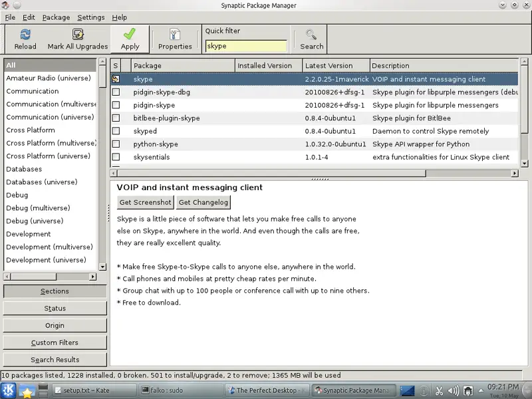Mark the python-skype package checkbox
The image size is (532, 399).
tap(116, 144)
